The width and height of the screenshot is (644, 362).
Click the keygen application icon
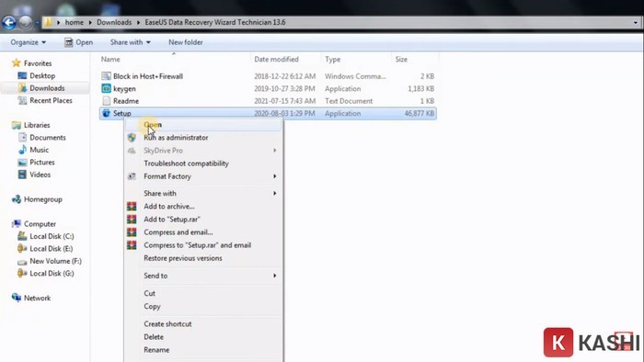[x=106, y=88]
